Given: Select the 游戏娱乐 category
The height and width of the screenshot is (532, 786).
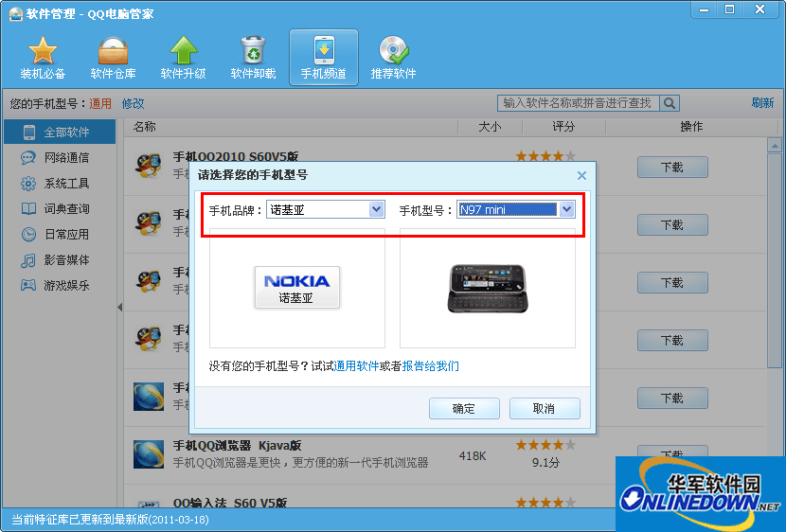Looking at the screenshot, I should click(x=60, y=286).
